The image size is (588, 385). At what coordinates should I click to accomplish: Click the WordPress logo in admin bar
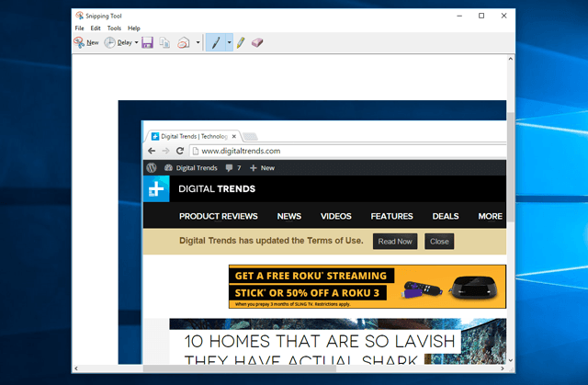point(152,168)
